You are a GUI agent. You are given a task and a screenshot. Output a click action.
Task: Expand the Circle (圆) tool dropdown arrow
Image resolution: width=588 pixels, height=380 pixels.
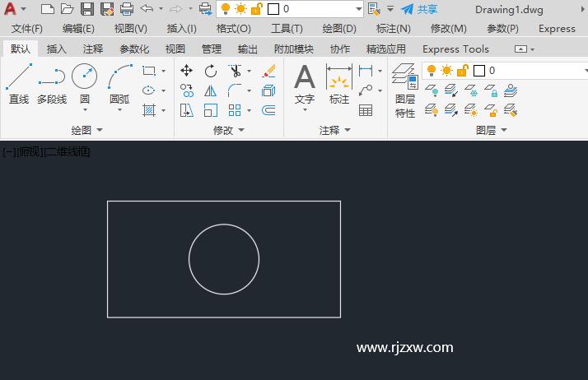click(x=85, y=109)
